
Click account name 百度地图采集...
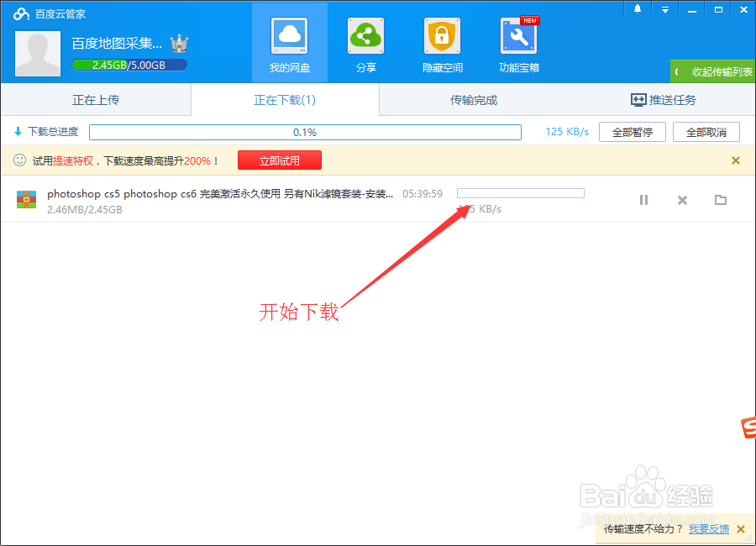pyautogui.click(x=117, y=44)
